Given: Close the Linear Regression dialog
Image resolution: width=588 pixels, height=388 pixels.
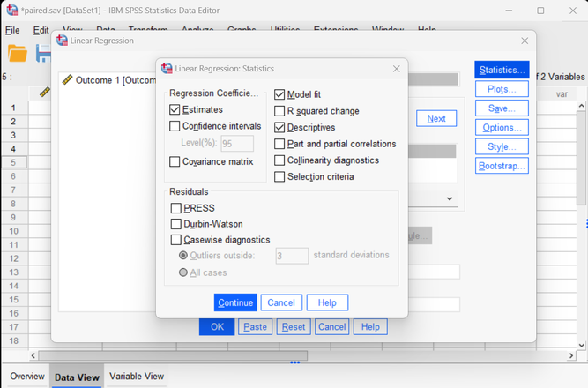Looking at the screenshot, I should pyautogui.click(x=525, y=41).
